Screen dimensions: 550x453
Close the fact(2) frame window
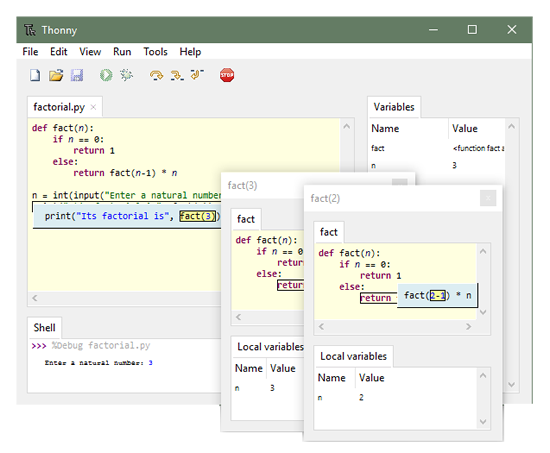488,198
